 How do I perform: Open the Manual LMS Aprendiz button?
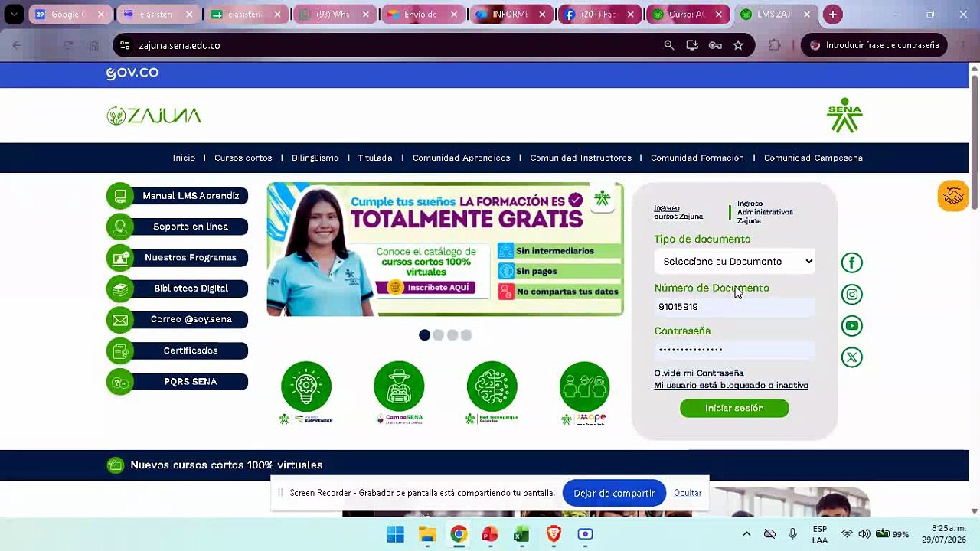[x=178, y=196]
